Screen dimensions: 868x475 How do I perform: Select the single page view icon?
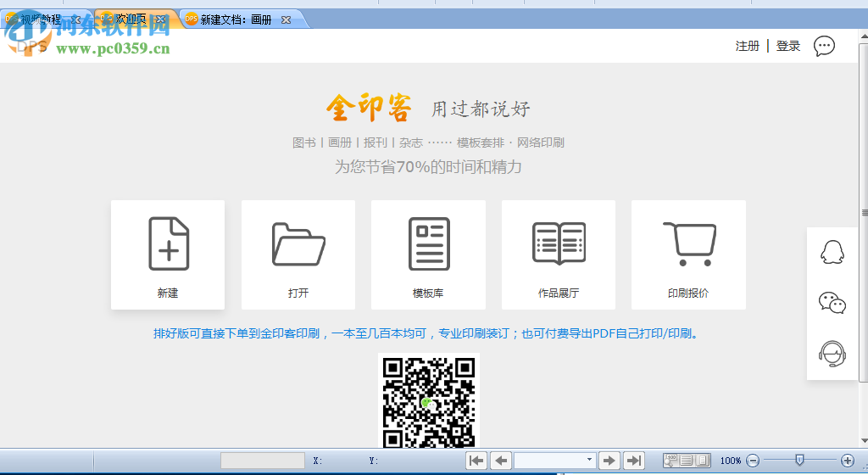703,460
